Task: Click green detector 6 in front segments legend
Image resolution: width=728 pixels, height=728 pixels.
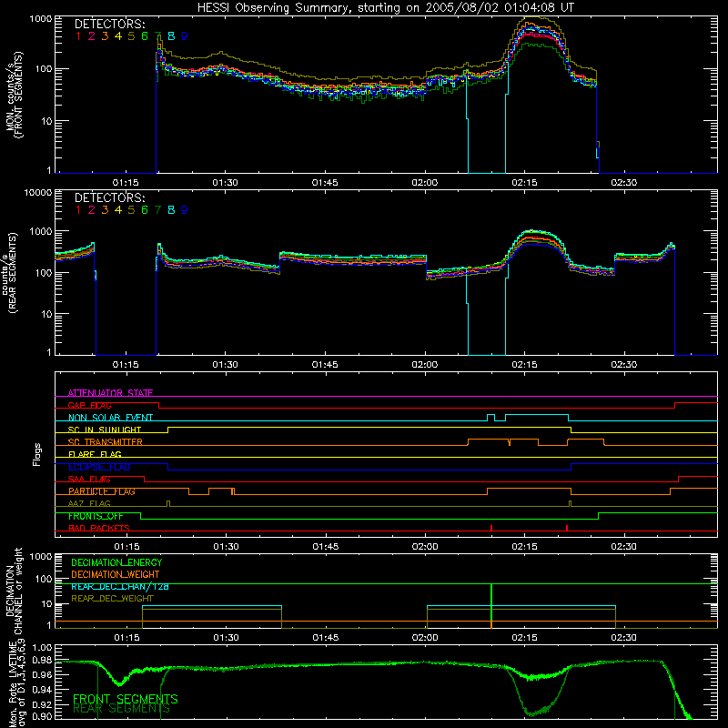Action: coord(145,36)
